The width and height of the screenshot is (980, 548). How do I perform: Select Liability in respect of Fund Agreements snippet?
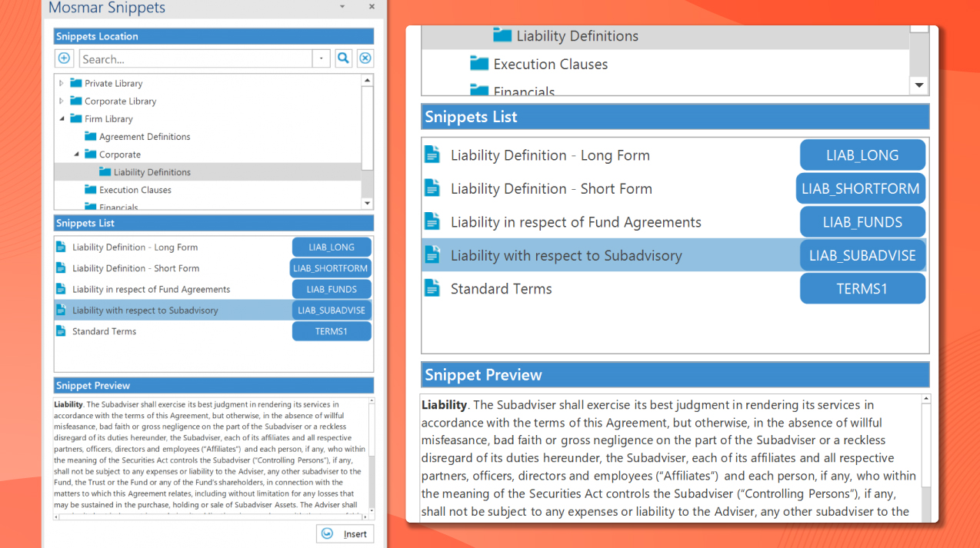click(150, 289)
